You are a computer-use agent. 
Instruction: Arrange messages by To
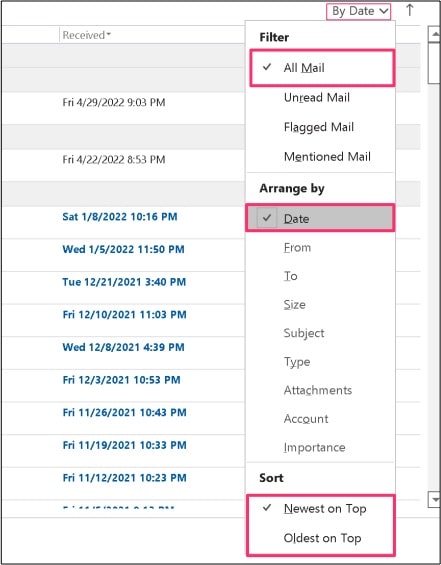point(320,276)
